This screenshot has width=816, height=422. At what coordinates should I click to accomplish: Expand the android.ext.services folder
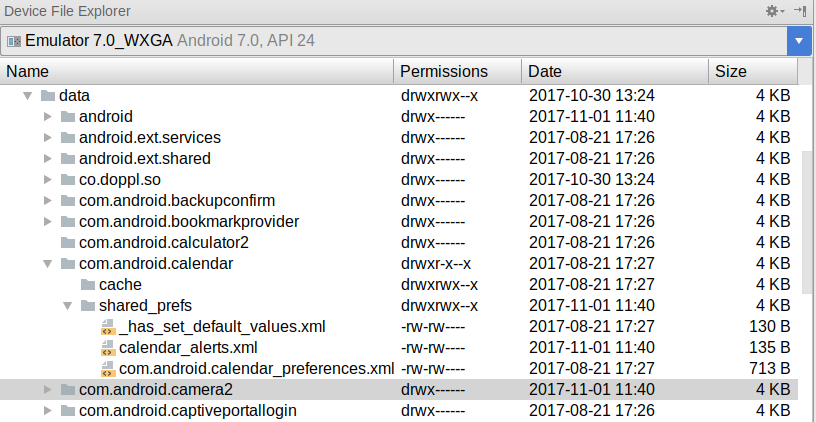47,137
